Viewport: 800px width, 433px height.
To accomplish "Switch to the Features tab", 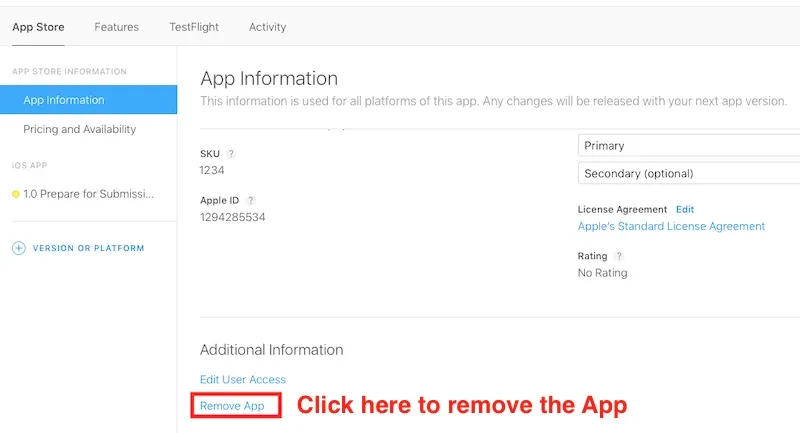I will point(116,27).
